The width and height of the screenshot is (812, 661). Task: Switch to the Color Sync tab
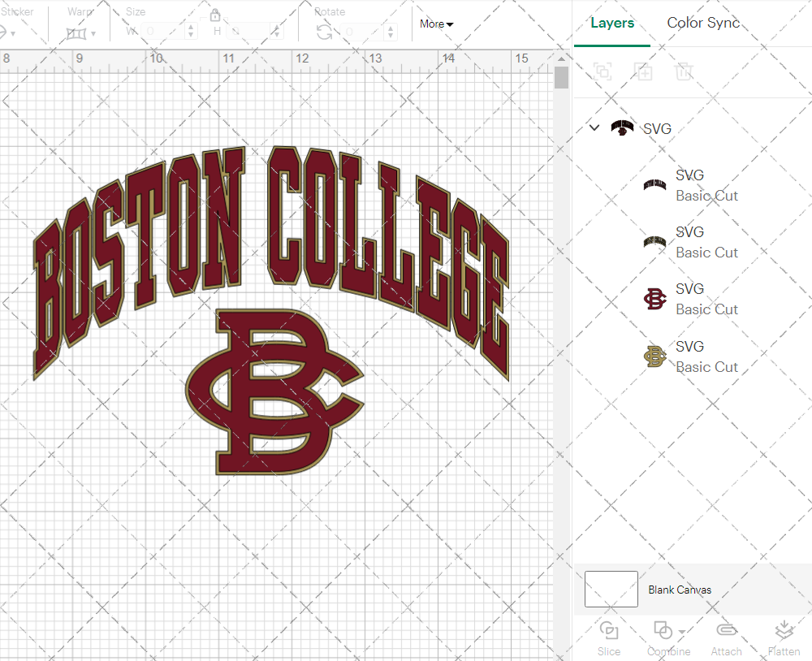(703, 23)
